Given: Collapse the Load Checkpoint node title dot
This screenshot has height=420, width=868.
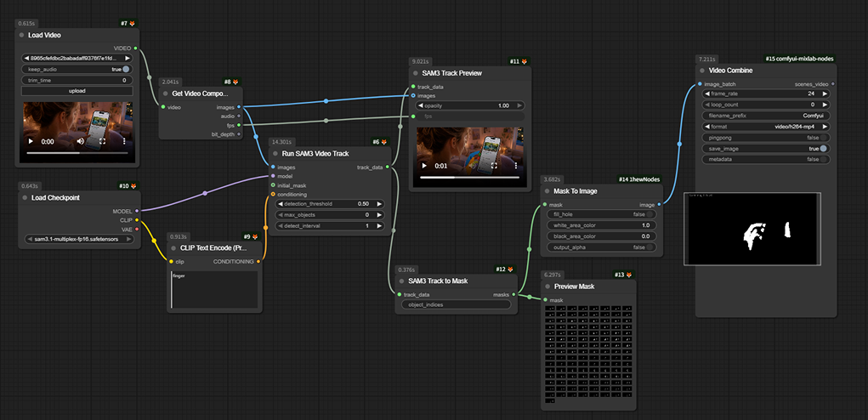Looking at the screenshot, I should [25, 197].
